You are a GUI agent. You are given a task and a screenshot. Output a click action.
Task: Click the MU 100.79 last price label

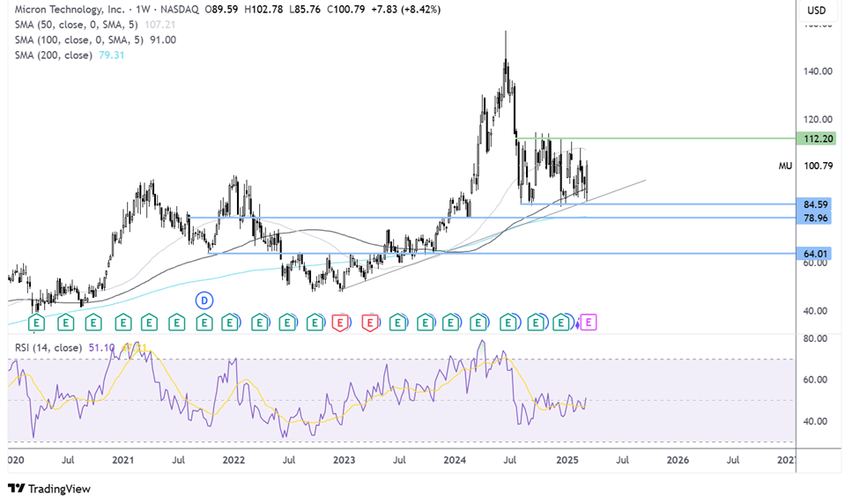coord(805,166)
